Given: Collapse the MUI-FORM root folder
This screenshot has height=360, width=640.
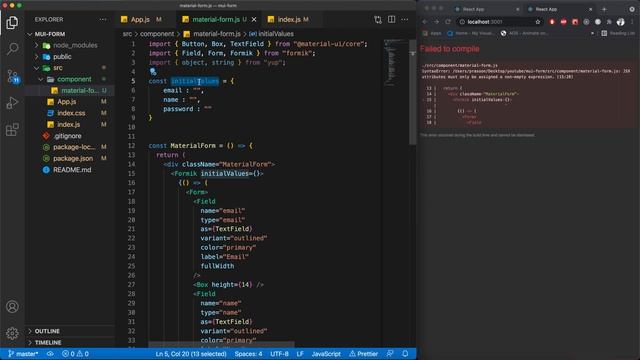Looking at the screenshot, I should pyautogui.click(x=30, y=34).
